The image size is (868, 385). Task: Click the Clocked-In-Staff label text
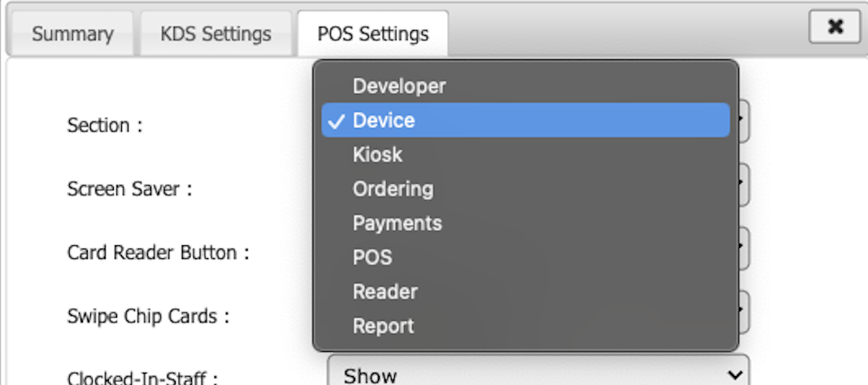click(x=143, y=377)
